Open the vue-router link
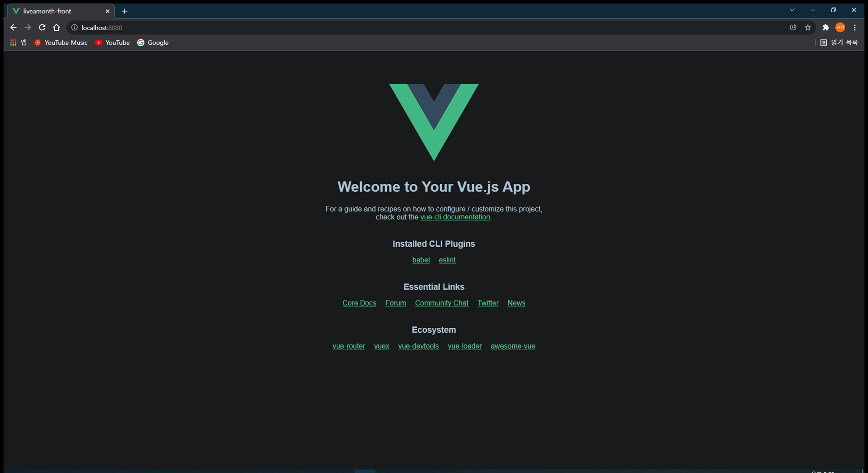 coord(349,346)
